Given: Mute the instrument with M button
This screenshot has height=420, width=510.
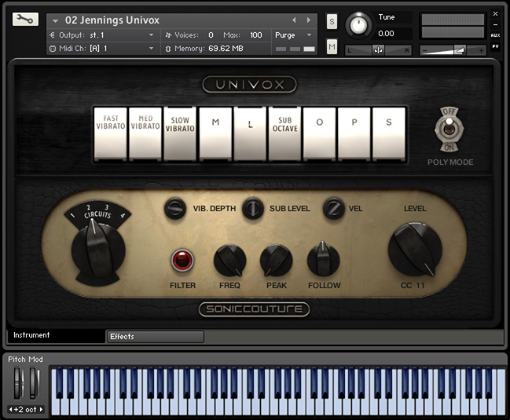Looking at the screenshot, I should 332,48.
